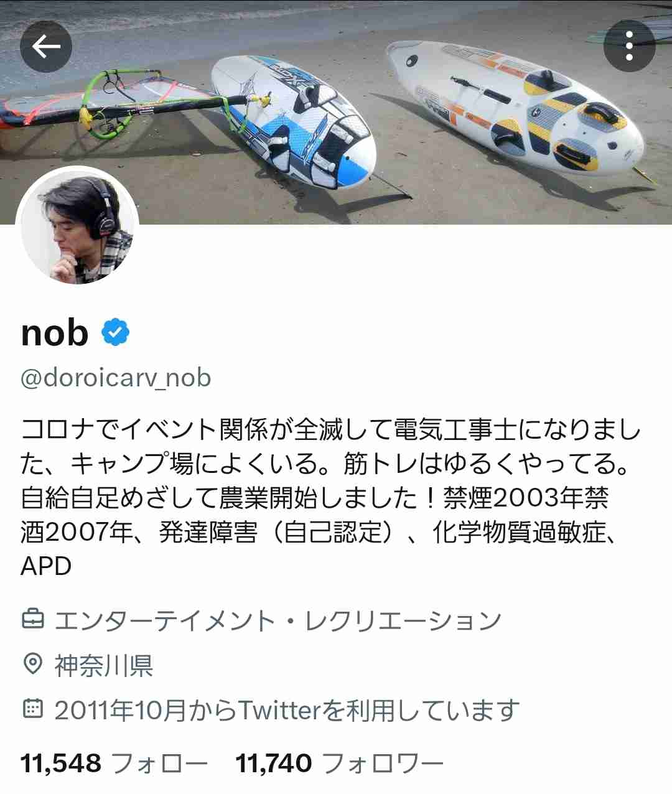
Task: Open the 11,740 フォロワー followers list
Action: pos(339,763)
